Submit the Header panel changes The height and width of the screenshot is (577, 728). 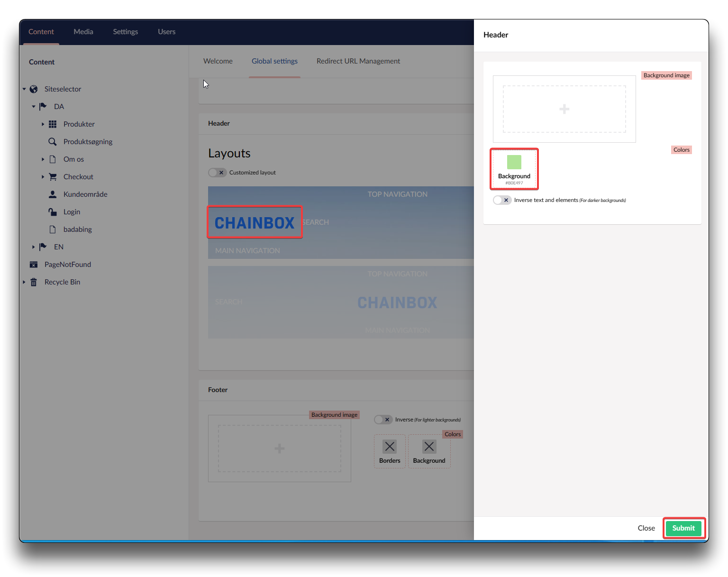683,528
